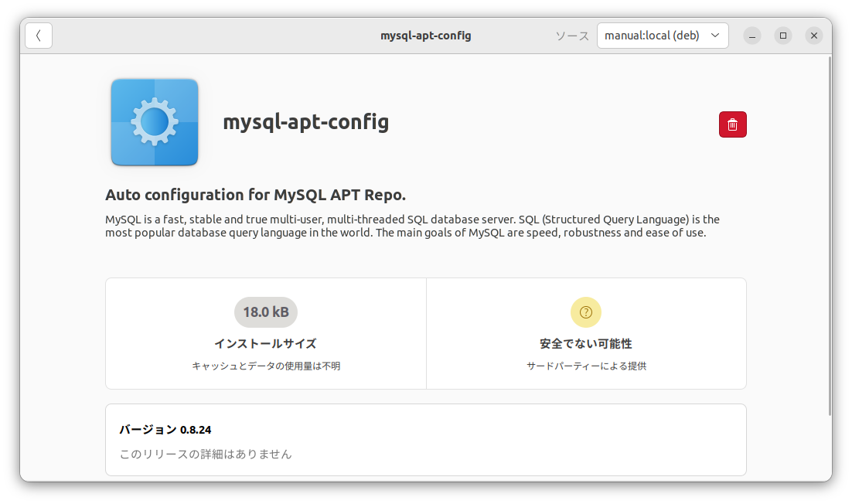Click the 18.0 kB install size badge
This screenshot has width=852, height=504.
[266, 312]
